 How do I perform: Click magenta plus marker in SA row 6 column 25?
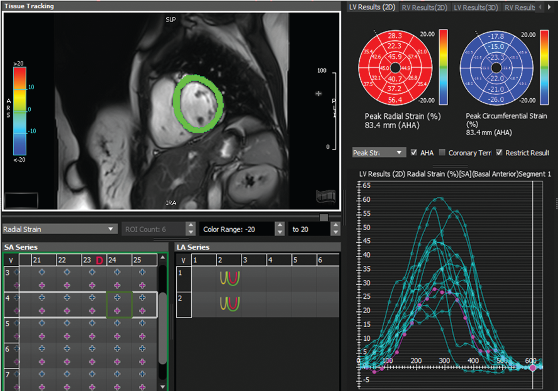click(142, 362)
